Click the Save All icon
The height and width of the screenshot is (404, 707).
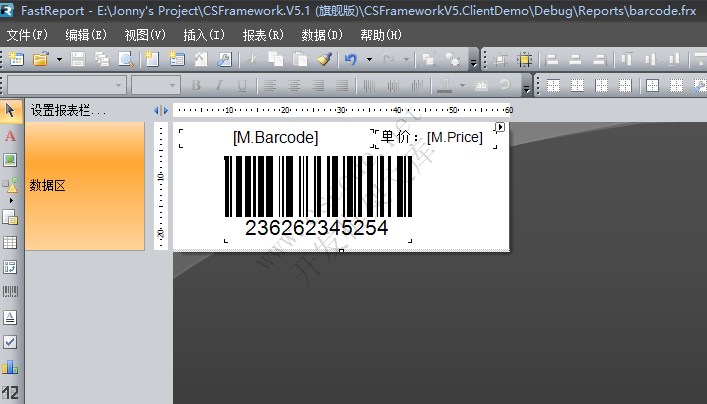102,59
